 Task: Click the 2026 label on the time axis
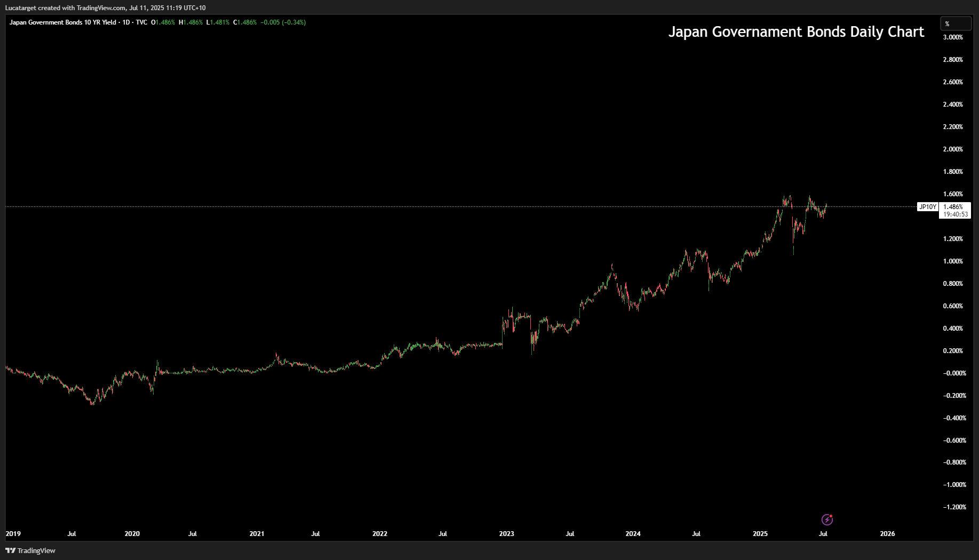(x=887, y=533)
